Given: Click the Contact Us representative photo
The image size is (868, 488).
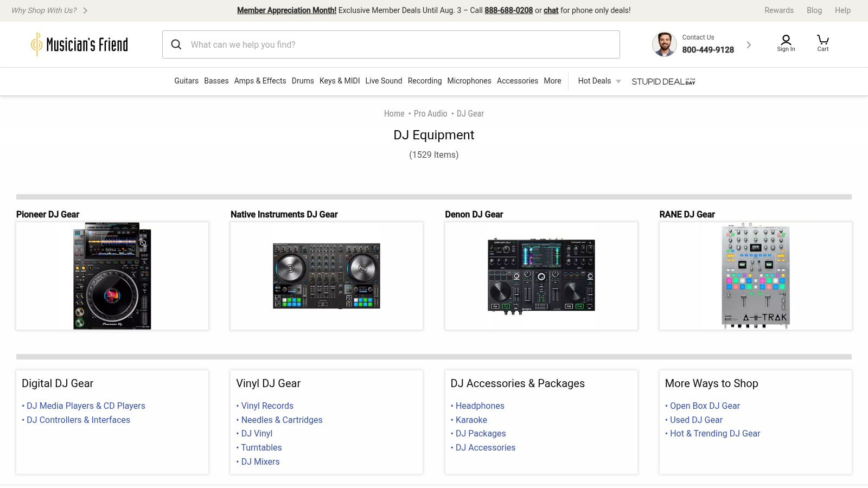Looking at the screenshot, I should [664, 44].
